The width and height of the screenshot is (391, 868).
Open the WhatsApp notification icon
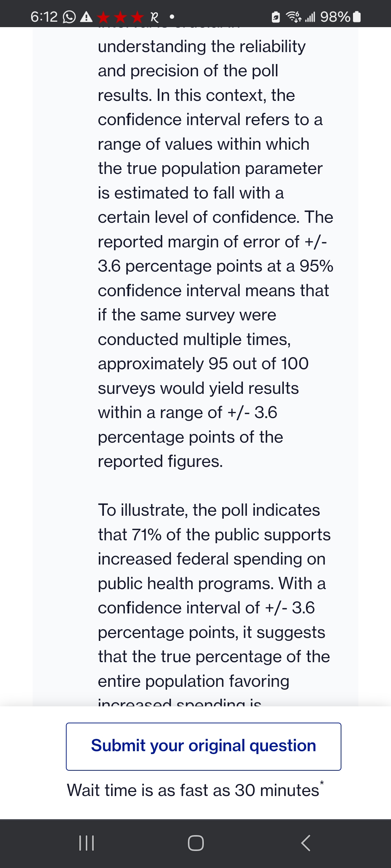(70, 16)
